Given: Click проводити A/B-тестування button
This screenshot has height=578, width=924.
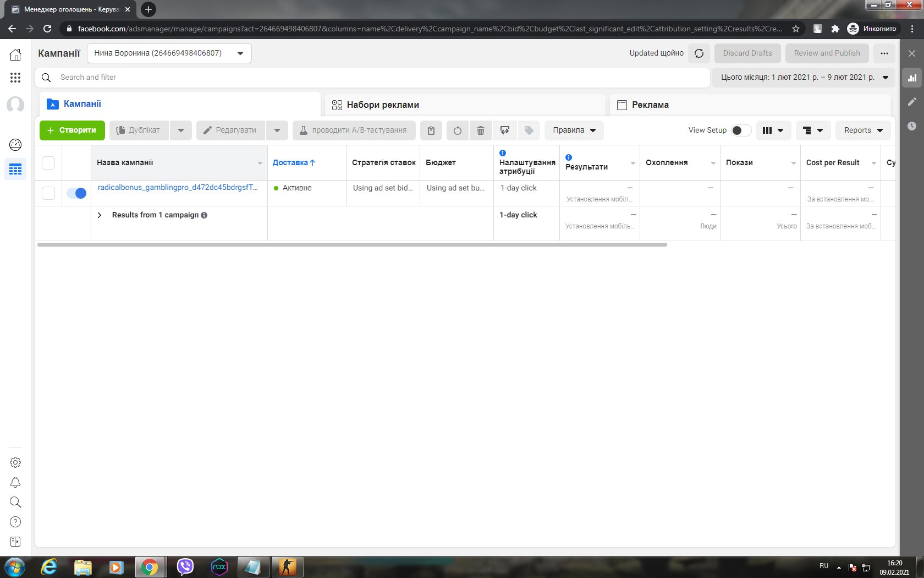Looking at the screenshot, I should coord(354,130).
